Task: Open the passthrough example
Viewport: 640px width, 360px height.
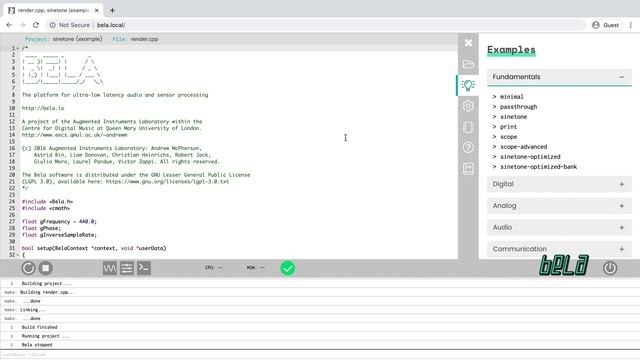Action: [518, 107]
